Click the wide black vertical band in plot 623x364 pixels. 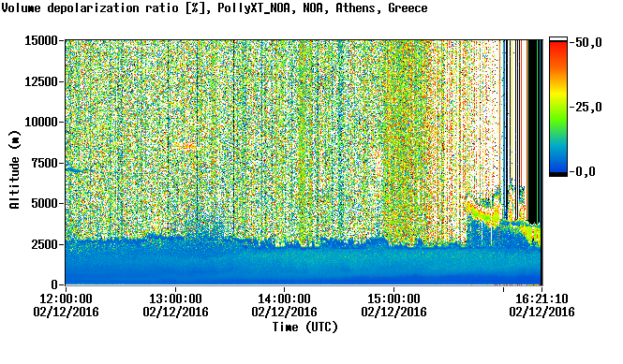click(x=532, y=131)
